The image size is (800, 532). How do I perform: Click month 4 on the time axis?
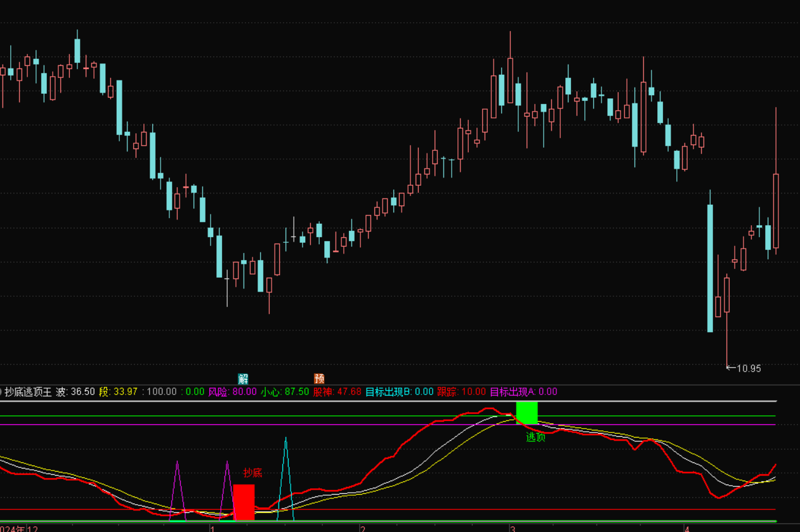click(686, 528)
